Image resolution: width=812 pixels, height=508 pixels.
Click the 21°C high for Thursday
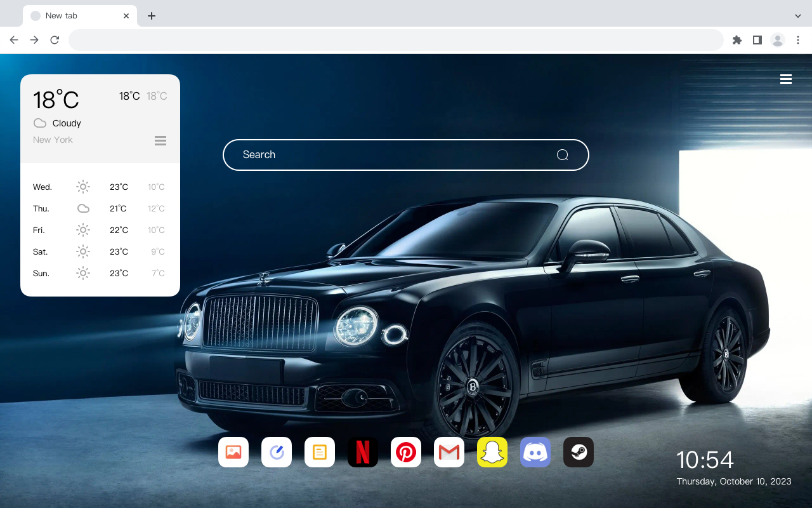click(x=119, y=209)
